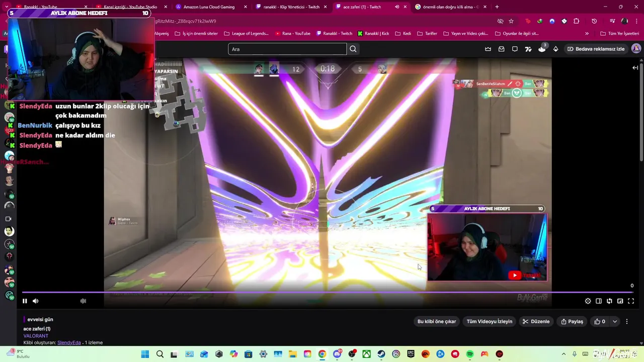This screenshot has height=362, width=644.
Task: Open the Xbox app on the taskbar
Action: 367,354
